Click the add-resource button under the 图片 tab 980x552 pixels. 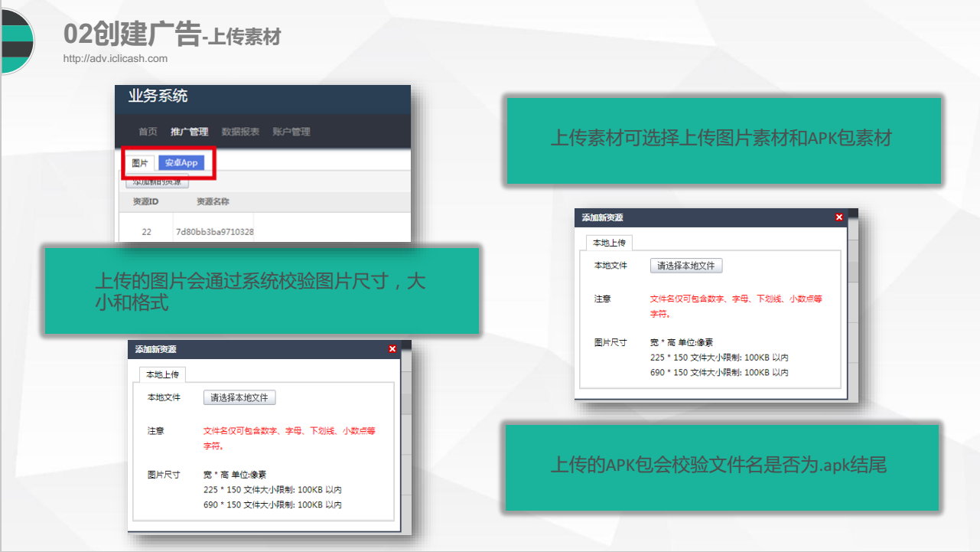[x=157, y=183]
